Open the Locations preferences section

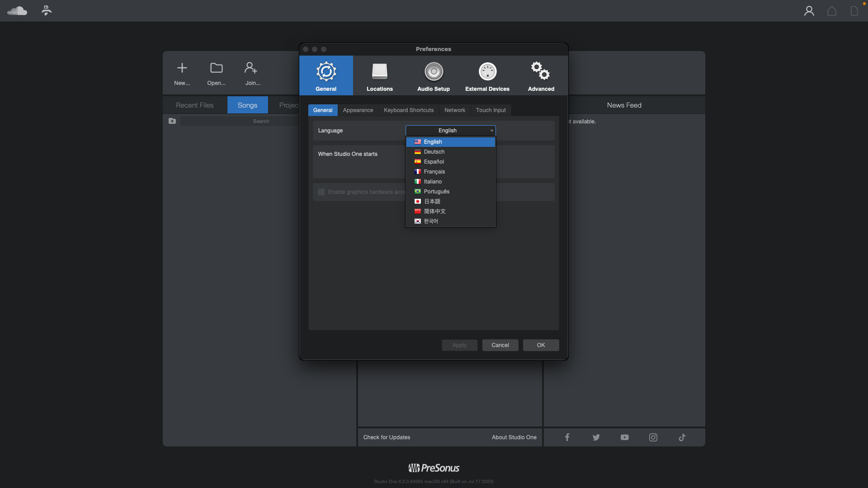click(379, 76)
